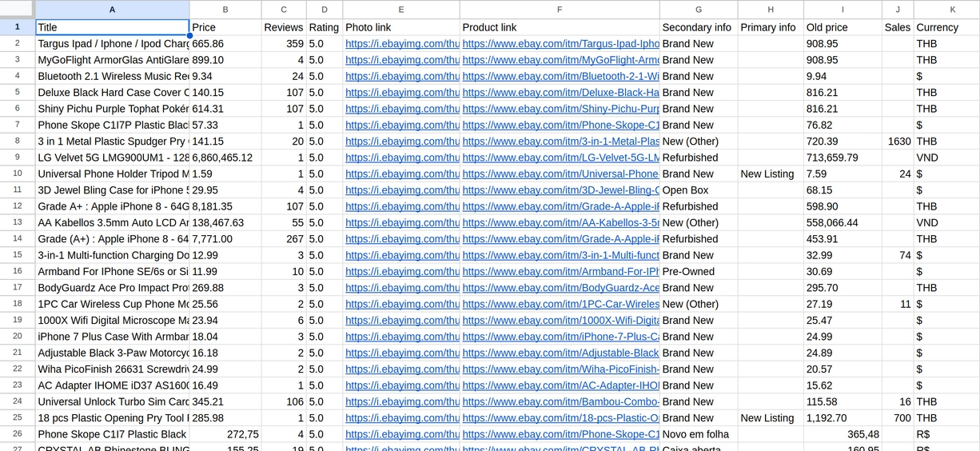Select row 25 header
The width and height of the screenshot is (980, 451).
(17, 417)
